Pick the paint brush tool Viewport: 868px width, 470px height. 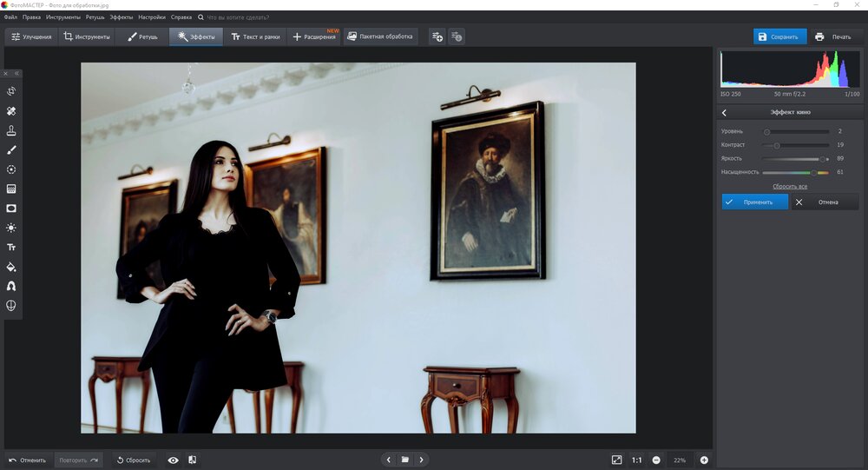pos(11,150)
